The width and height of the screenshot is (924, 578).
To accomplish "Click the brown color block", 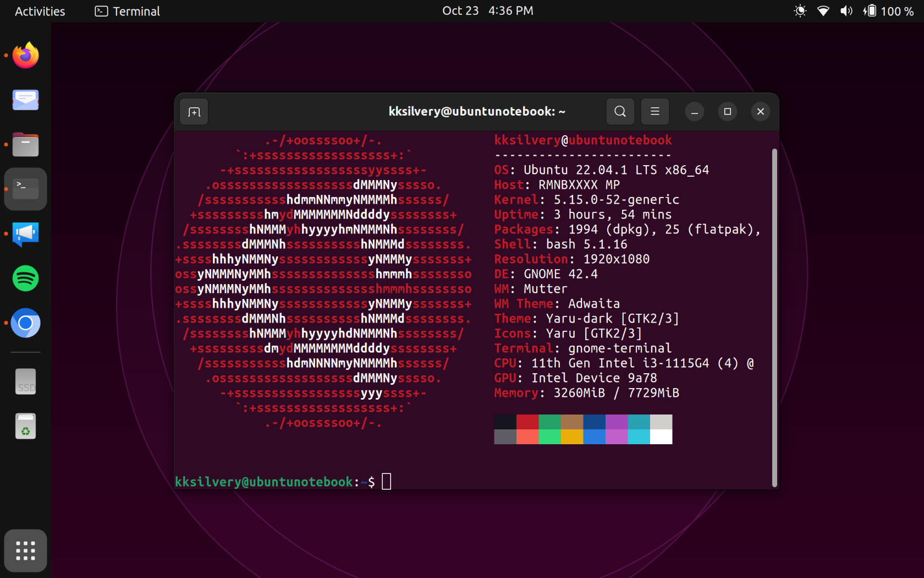I will pyautogui.click(x=572, y=422).
